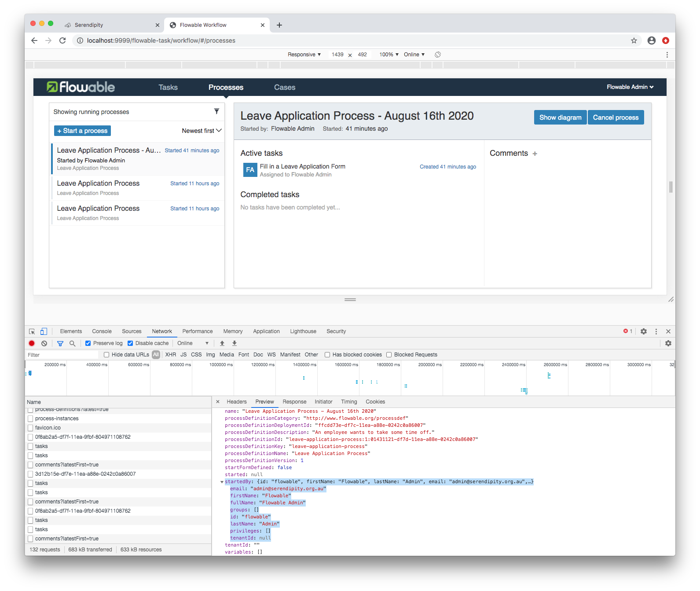Enable Hide data URLs checkbox
The image size is (700, 591).
(106, 355)
